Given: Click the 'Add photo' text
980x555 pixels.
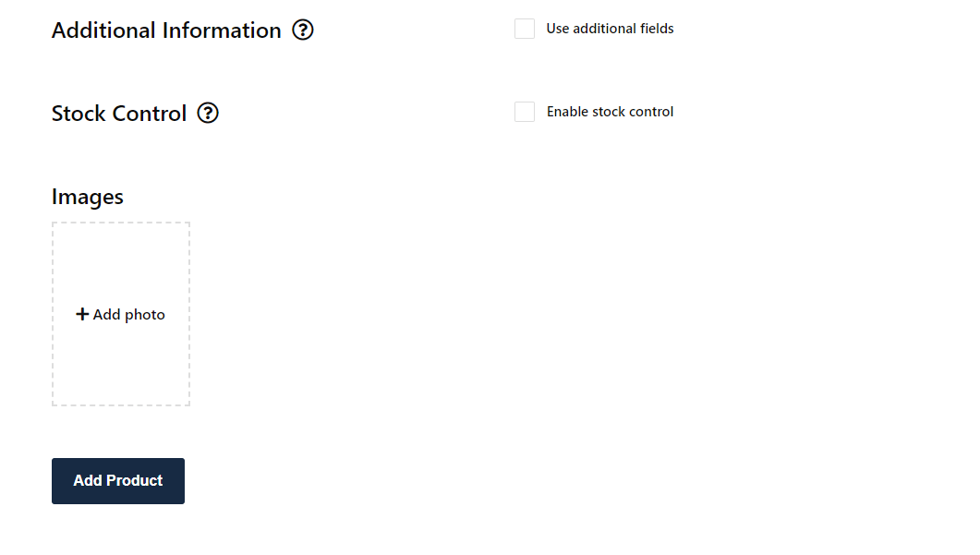Looking at the screenshot, I should tap(128, 314).
